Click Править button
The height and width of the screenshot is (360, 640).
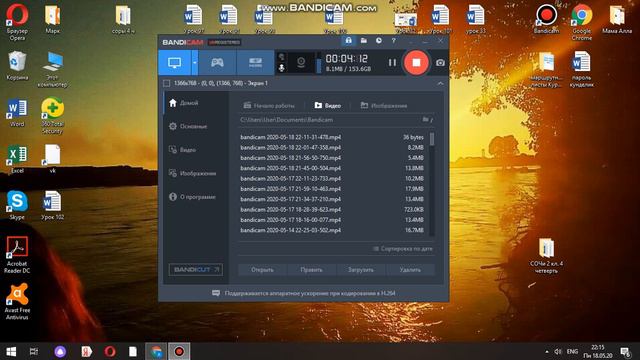(x=311, y=270)
